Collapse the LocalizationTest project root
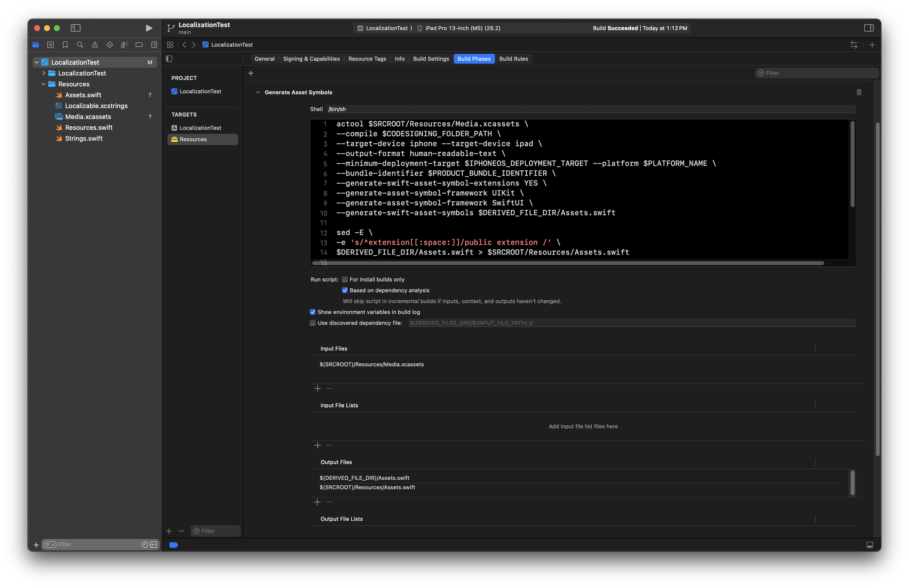 click(37, 62)
